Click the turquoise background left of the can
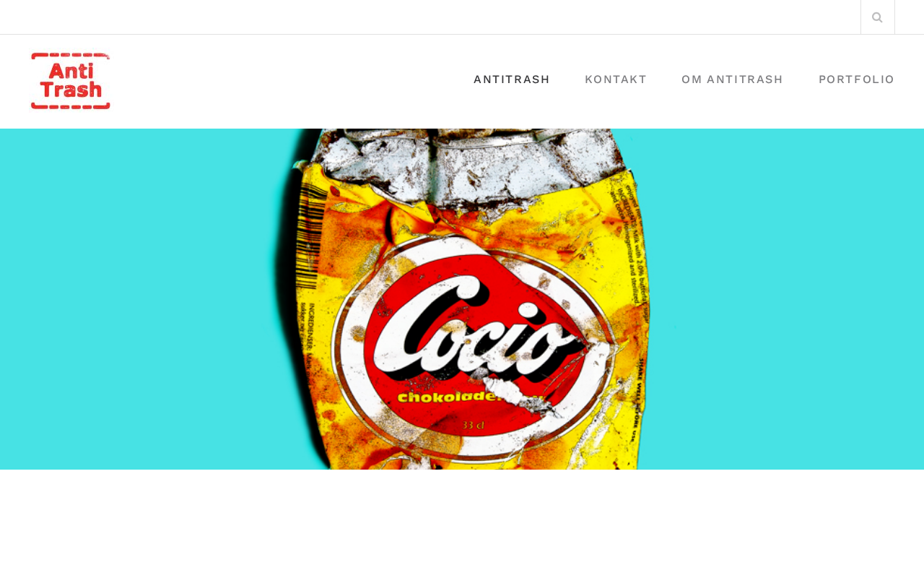 (x=137, y=299)
